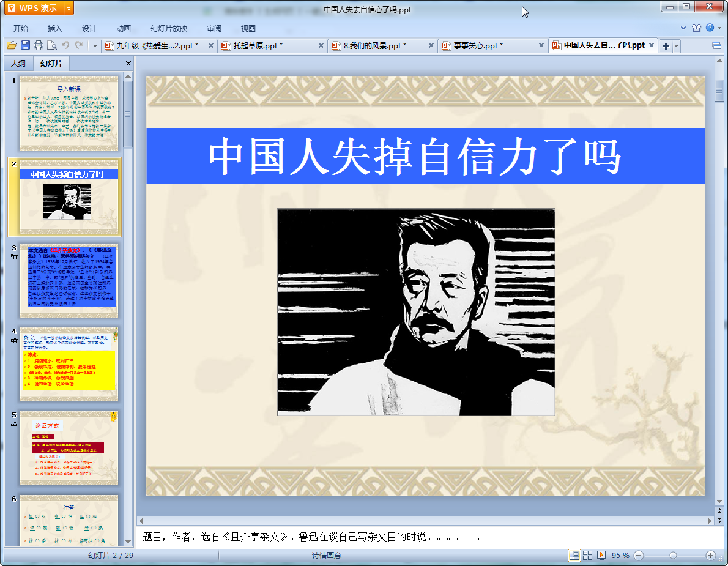Switch to the 幻灯片 panel tab
728x566 pixels.
click(x=51, y=63)
